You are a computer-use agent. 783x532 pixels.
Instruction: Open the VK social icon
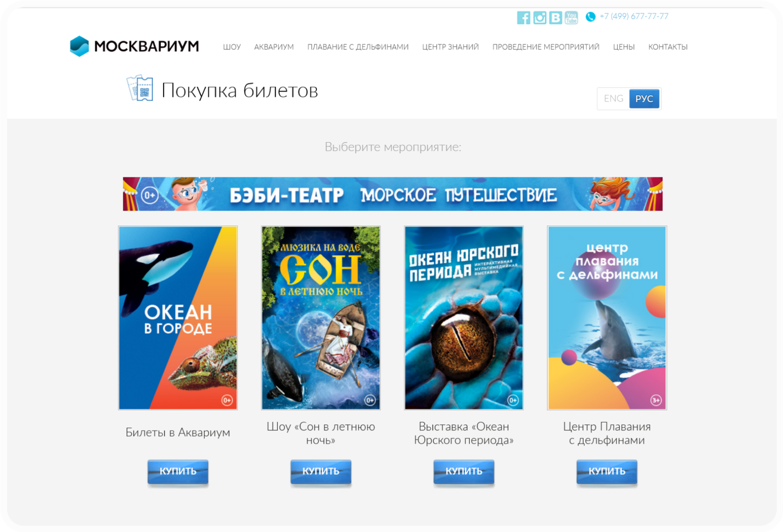[556, 18]
